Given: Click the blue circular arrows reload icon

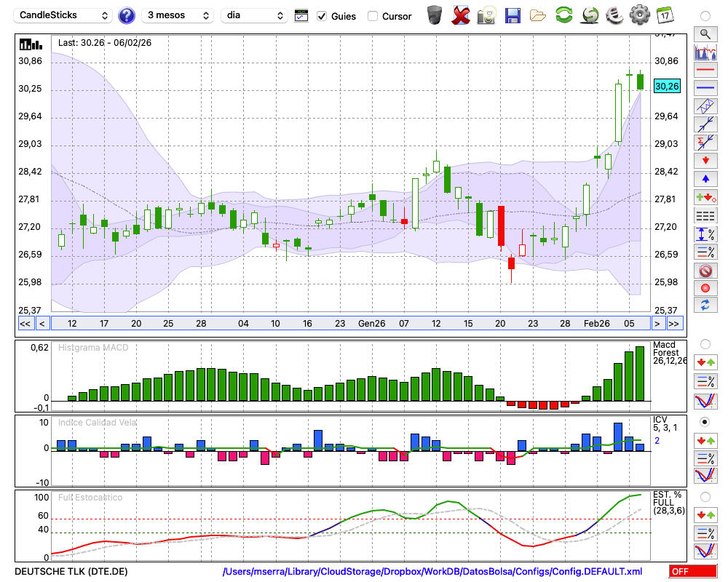Looking at the screenshot, I should point(705,306).
